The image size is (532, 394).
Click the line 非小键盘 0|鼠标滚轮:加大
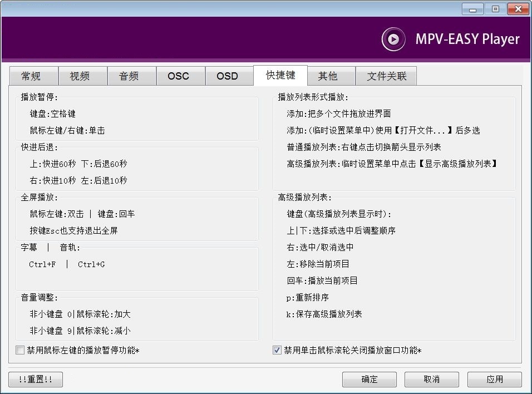pyautogui.click(x=80, y=314)
